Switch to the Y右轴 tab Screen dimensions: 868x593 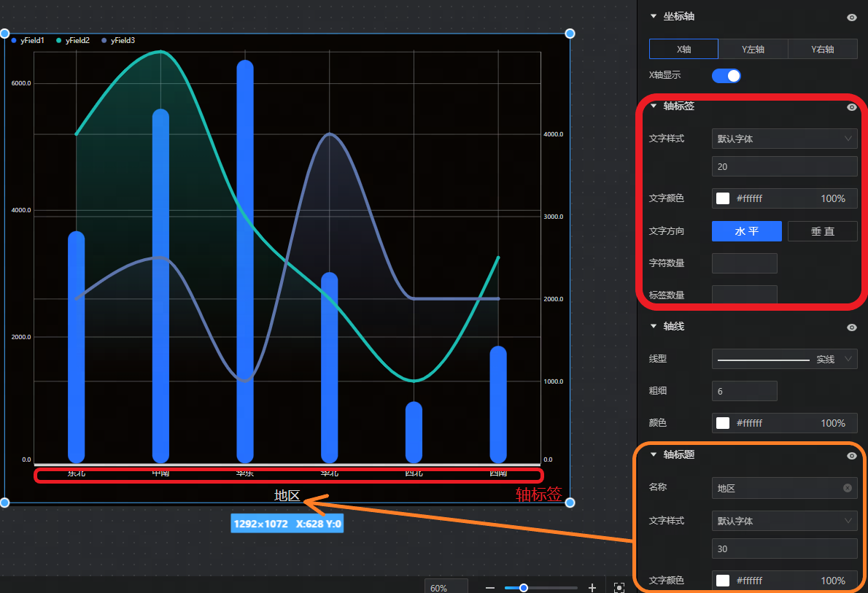pyautogui.click(x=822, y=50)
